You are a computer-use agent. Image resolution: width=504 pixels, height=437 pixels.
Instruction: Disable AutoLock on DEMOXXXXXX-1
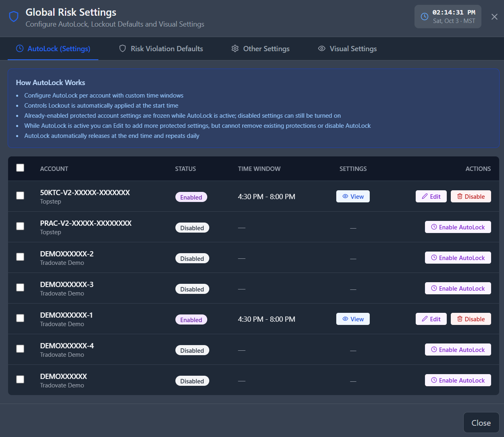click(471, 319)
